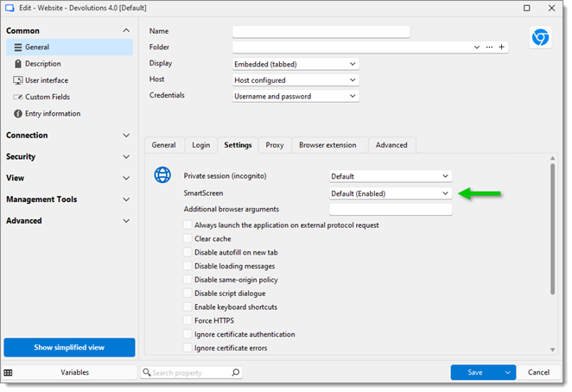
Task: Click the scrollbar up arrow
Action: [552, 158]
